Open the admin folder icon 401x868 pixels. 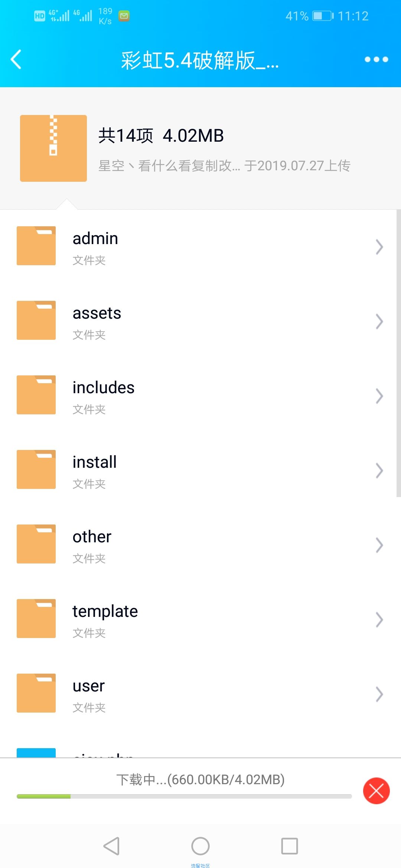(36, 246)
